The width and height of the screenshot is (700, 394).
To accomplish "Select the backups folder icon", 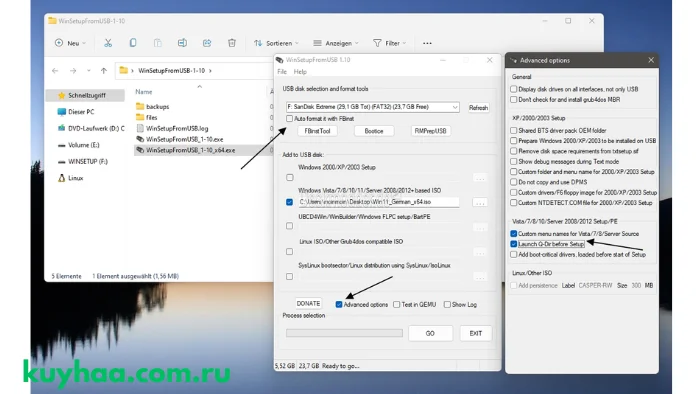I will 140,106.
